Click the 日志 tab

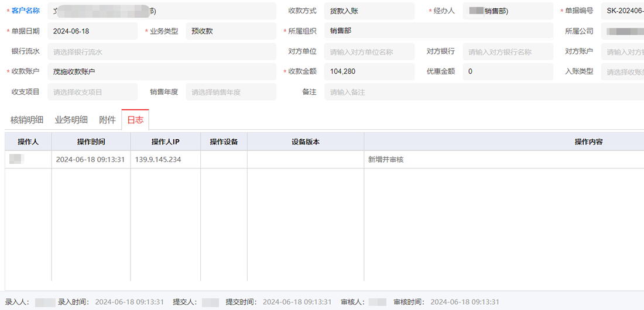pos(135,120)
